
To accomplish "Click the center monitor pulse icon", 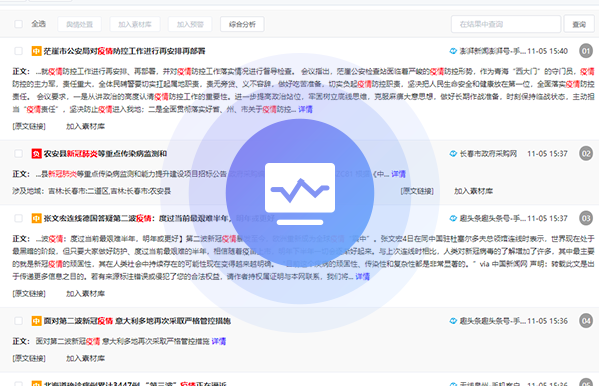I will tap(300, 193).
